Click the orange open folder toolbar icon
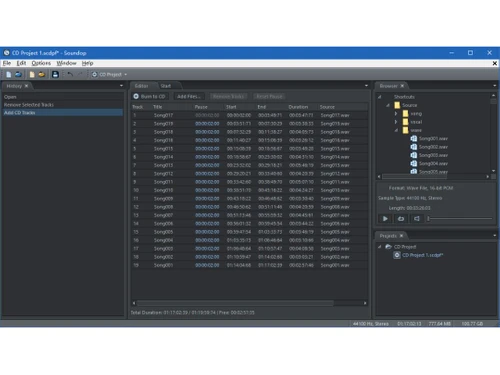 click(x=42, y=74)
